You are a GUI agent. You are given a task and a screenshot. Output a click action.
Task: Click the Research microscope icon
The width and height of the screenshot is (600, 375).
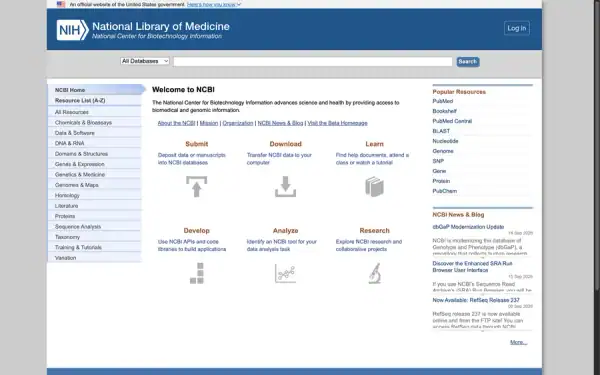coord(375,273)
